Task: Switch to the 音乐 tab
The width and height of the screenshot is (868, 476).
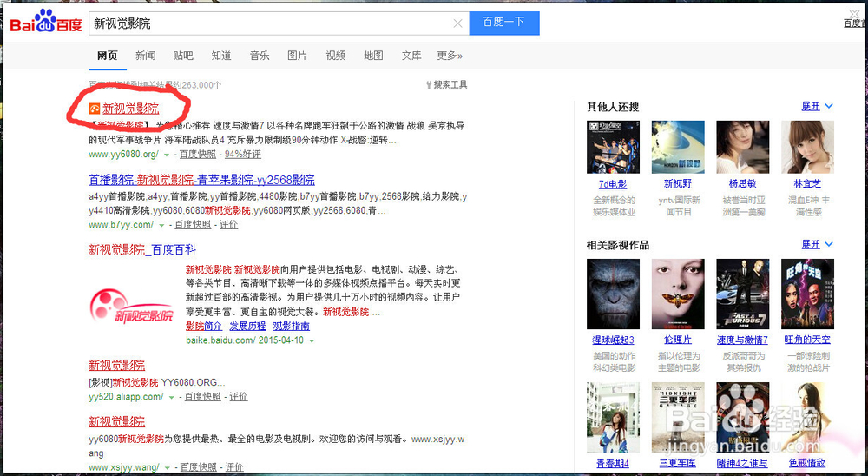Action: coord(260,56)
